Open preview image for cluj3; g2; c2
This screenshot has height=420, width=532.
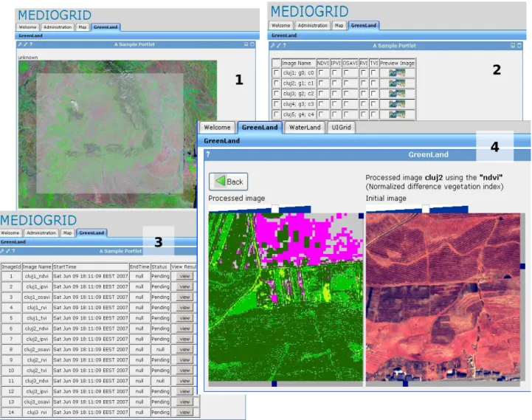[x=397, y=93]
